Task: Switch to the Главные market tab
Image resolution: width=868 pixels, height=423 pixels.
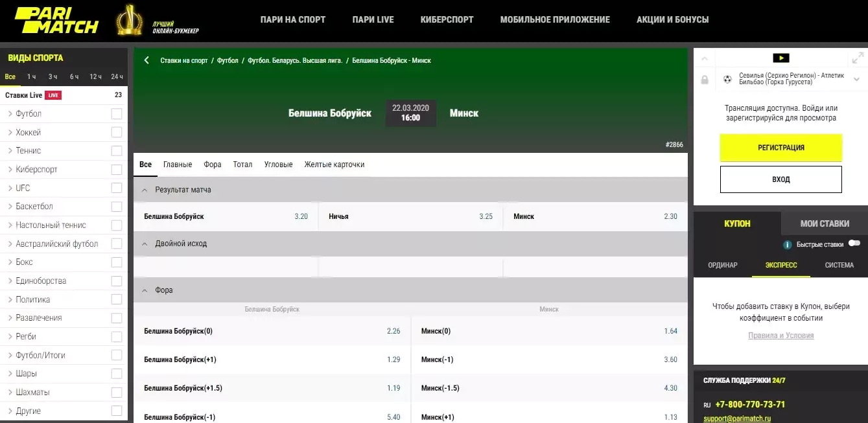Action: coord(178,165)
